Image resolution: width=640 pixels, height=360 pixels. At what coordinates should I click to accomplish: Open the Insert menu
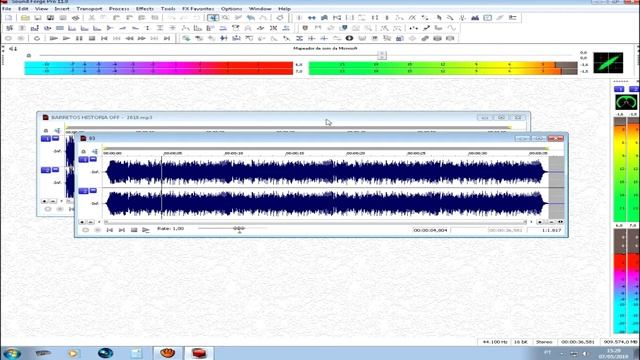62,9
